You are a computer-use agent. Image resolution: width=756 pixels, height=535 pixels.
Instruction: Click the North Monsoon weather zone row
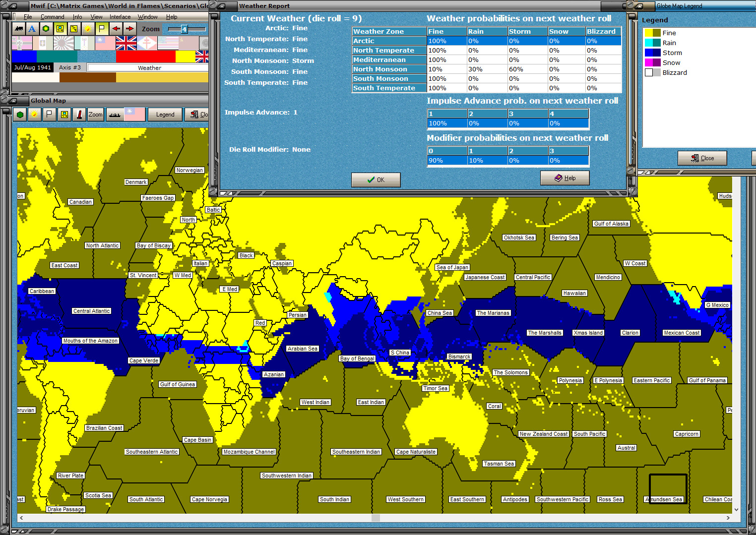coord(487,69)
